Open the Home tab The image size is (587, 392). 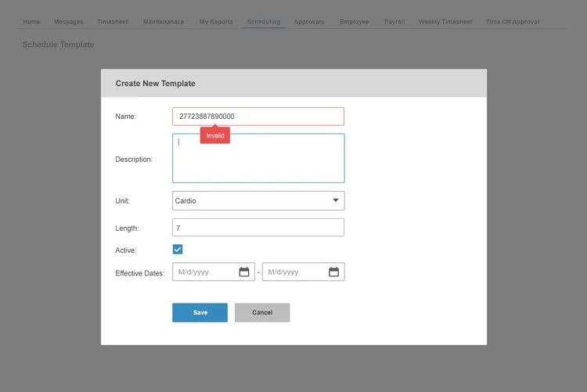31,22
